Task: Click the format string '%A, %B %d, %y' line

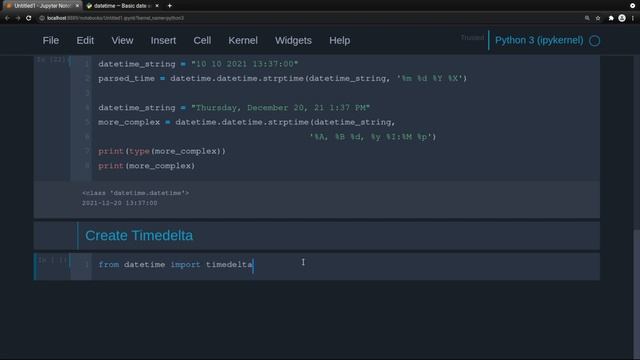Action: (373, 137)
